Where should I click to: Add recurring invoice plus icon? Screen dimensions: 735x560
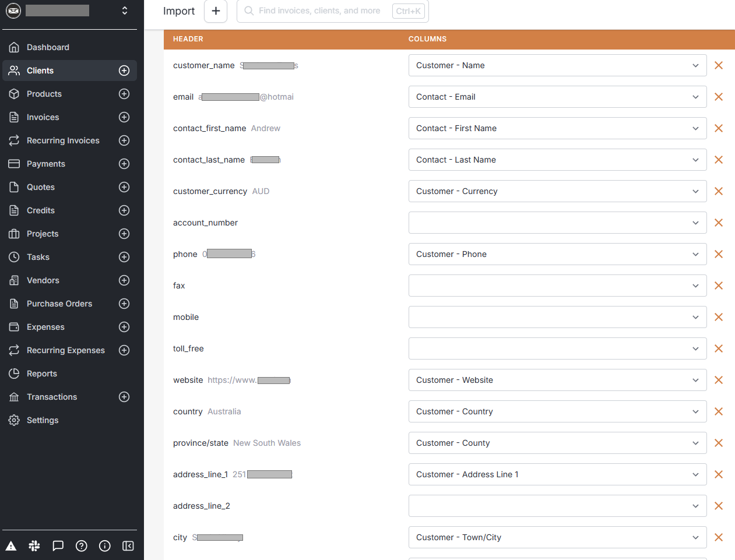point(124,140)
